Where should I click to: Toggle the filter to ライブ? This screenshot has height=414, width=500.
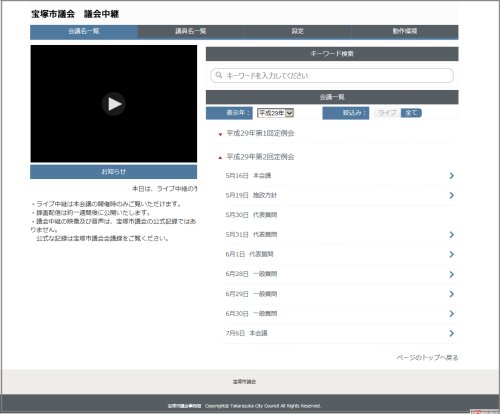point(387,113)
